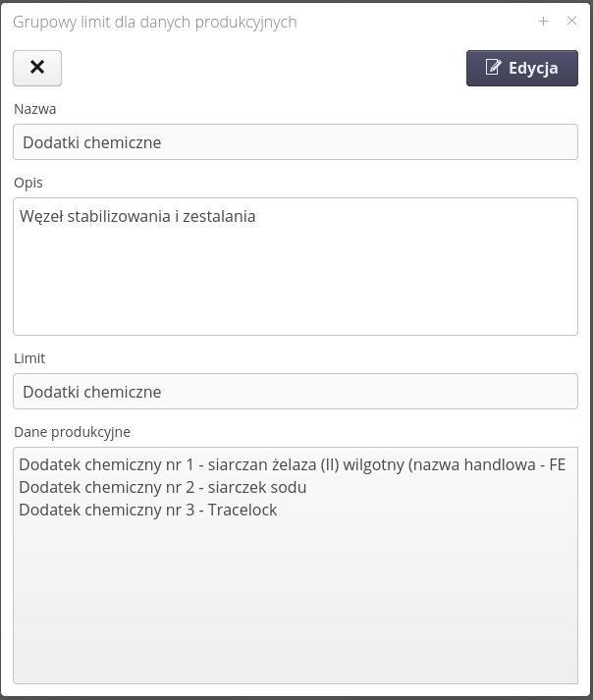Click the 'Grupowy limit dla danych produkcyjnych' title
Screen dimensions: 593x700
tap(154, 22)
